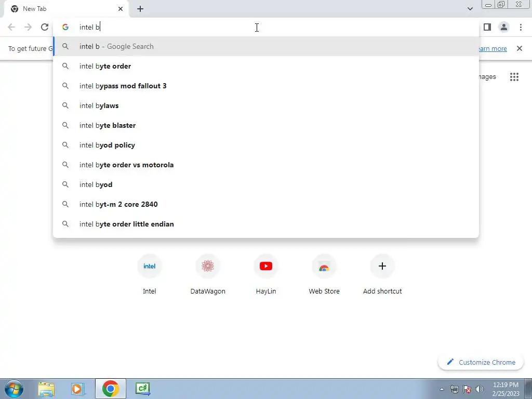This screenshot has height=399, width=532.
Task: Open a new tab with the plus button
Action: [x=140, y=9]
